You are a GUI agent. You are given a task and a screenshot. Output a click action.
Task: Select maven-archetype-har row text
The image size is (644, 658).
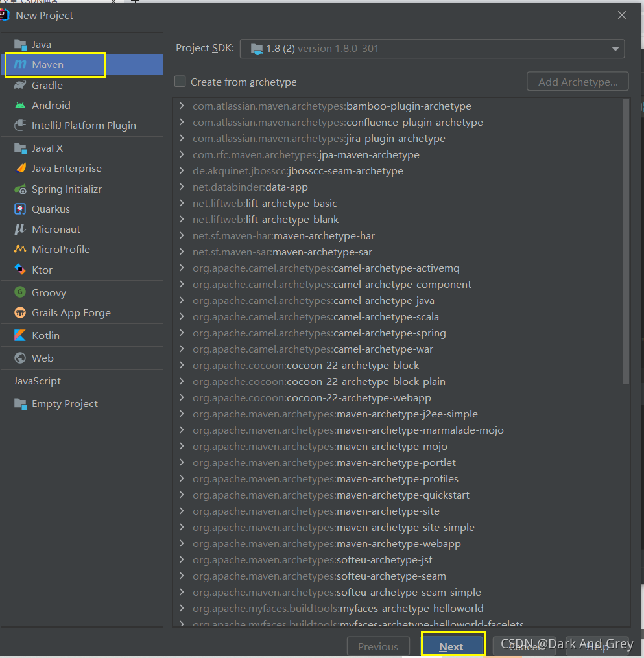coord(283,236)
